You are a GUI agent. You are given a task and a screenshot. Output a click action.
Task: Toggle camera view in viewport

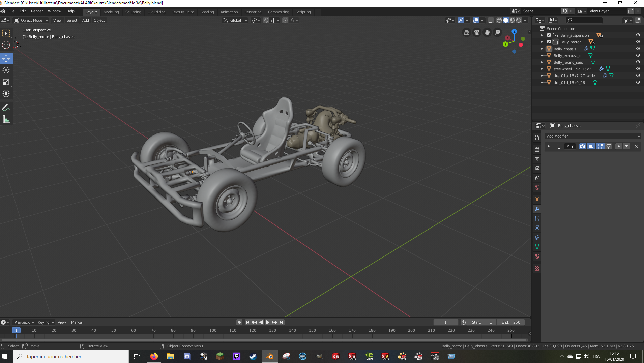[x=477, y=32]
